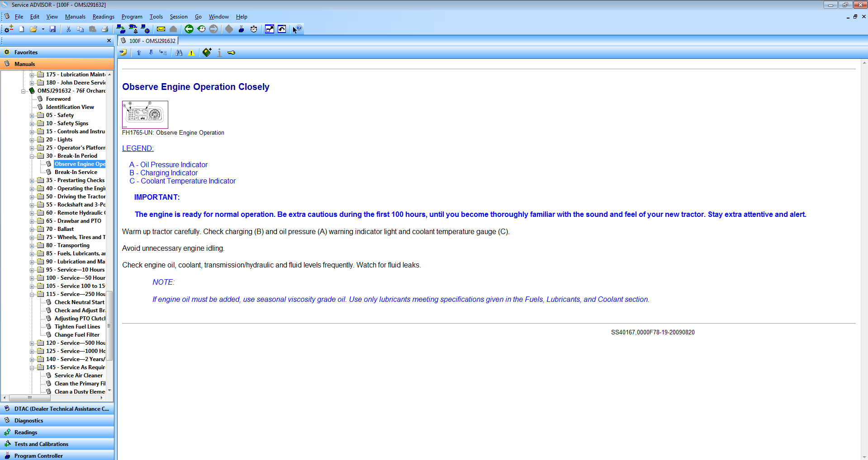The image size is (868, 460).
Task: Close the left navigation pane
Action: [x=109, y=41]
